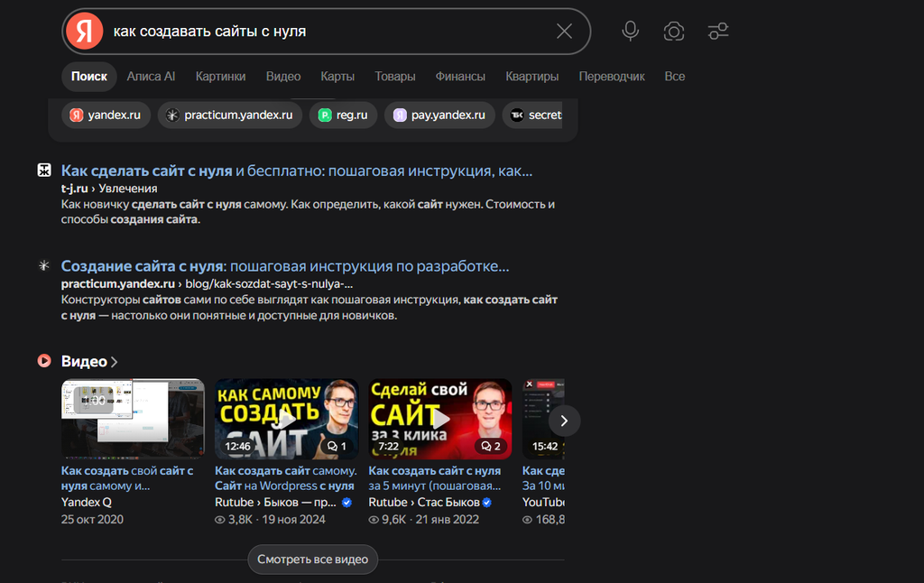
Task: Open search settings sliders icon
Action: pyautogui.click(x=717, y=32)
